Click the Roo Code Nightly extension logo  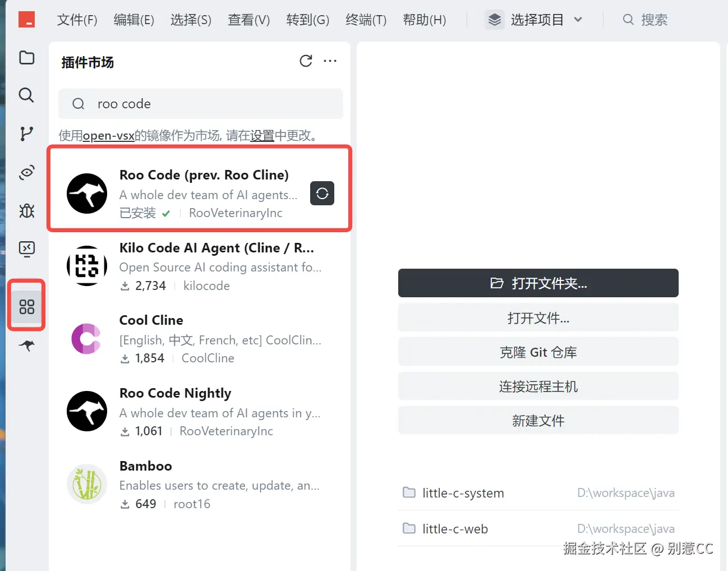coord(87,411)
